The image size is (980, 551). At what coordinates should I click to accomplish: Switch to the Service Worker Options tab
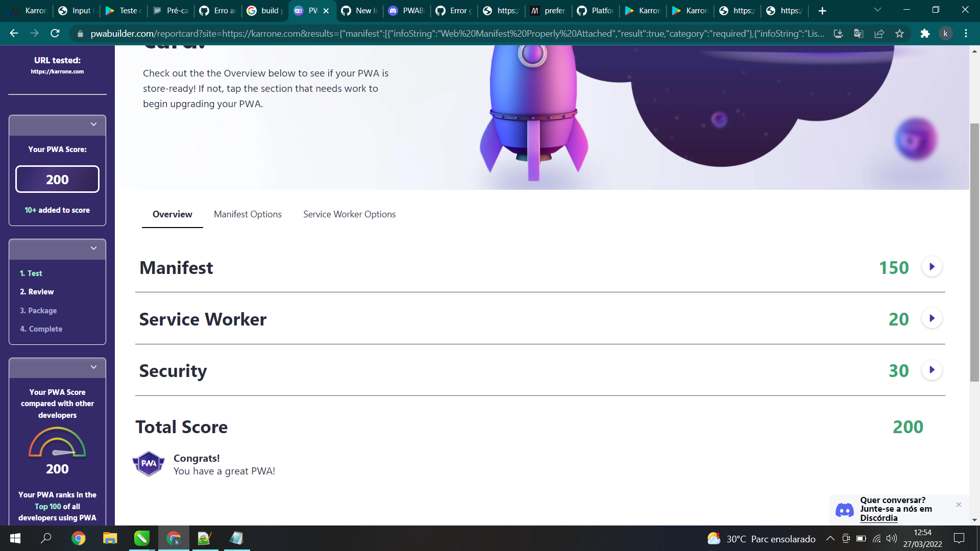[x=349, y=214]
